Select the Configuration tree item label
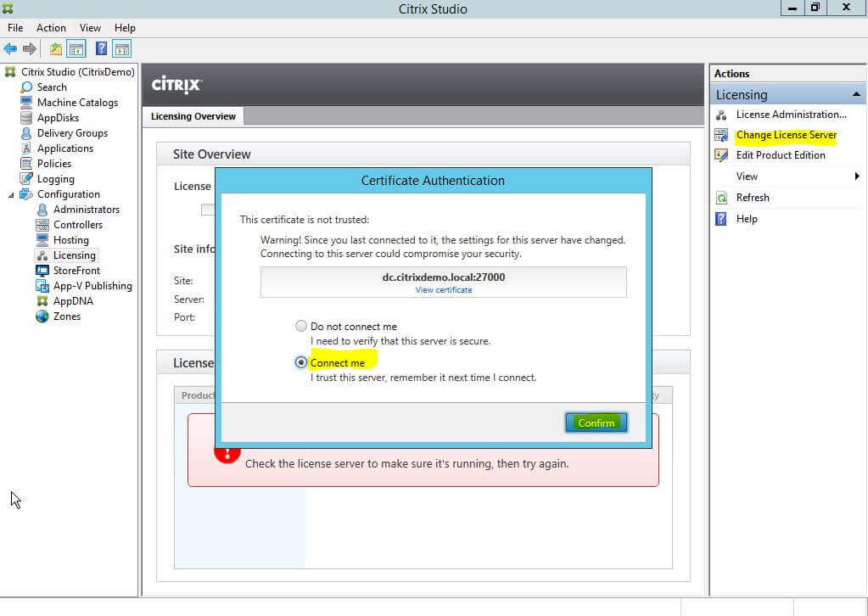 (69, 194)
